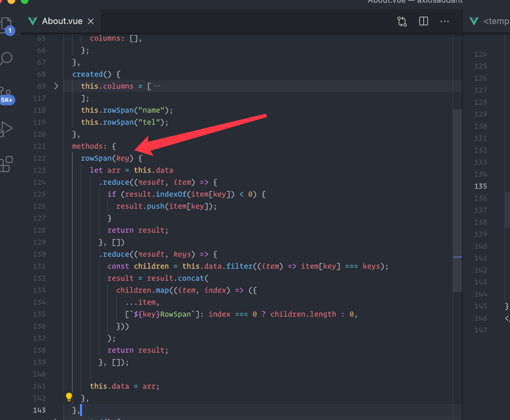
Task: Click the vertical scrollbar thumb of About.vue
Action: click(457, 201)
